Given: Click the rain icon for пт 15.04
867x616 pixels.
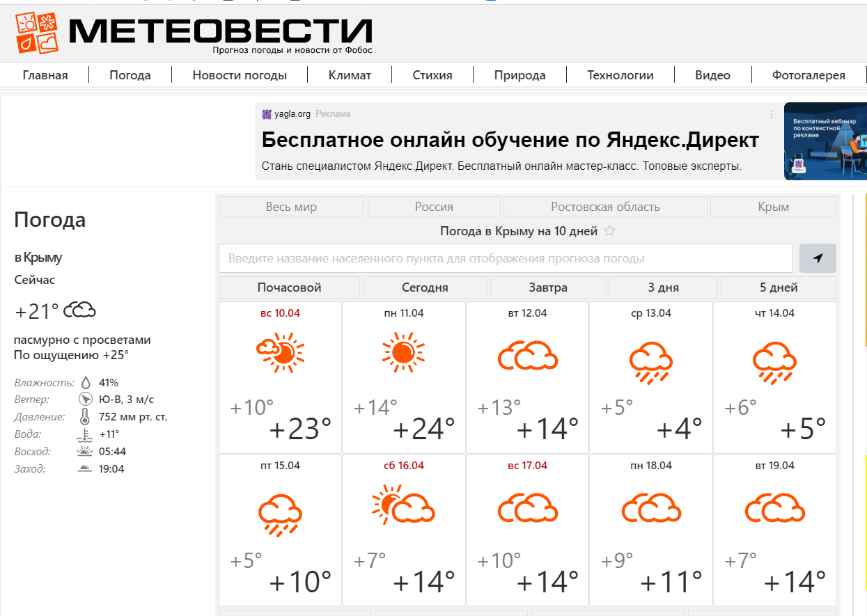Looking at the screenshot, I should tap(280, 514).
